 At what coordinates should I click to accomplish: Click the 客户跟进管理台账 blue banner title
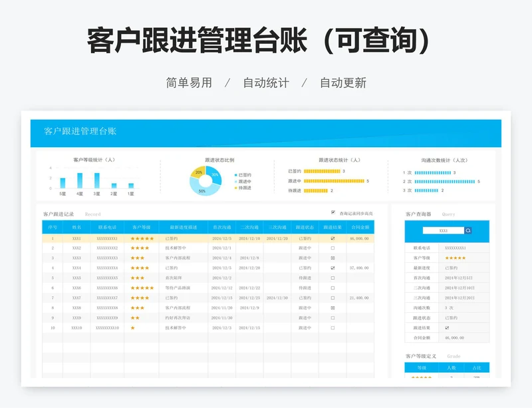(80, 131)
